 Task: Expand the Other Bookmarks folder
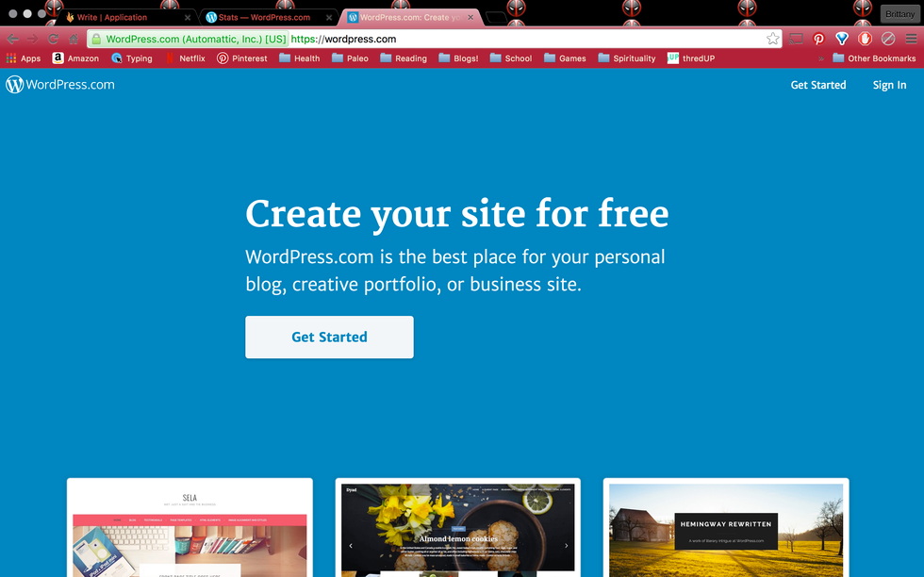(874, 58)
